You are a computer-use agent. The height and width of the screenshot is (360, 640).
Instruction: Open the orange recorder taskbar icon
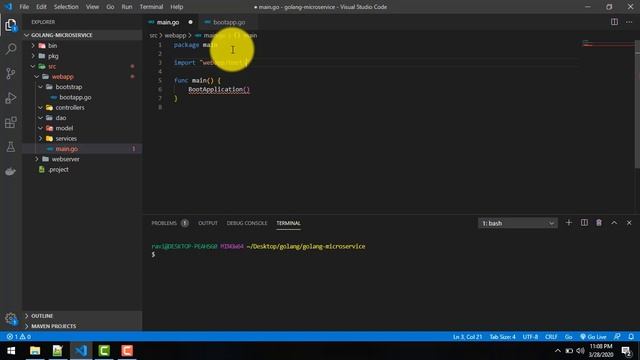pyautogui.click(x=127, y=351)
